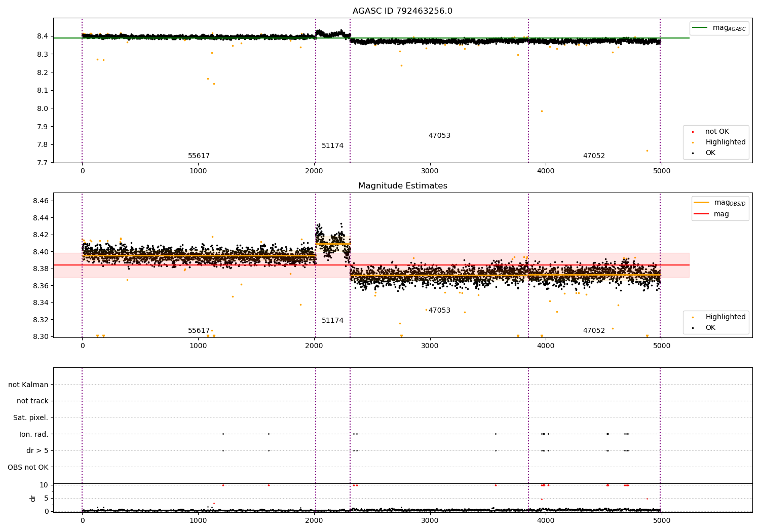Click the 8.36 y-axis tick label
Screen dimensions: 760x532
41,286
